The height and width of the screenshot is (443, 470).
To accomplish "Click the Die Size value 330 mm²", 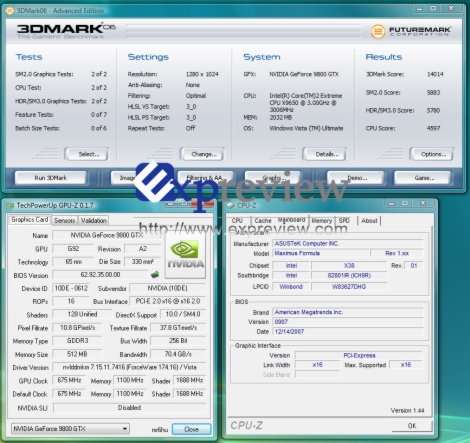I will point(142,262).
